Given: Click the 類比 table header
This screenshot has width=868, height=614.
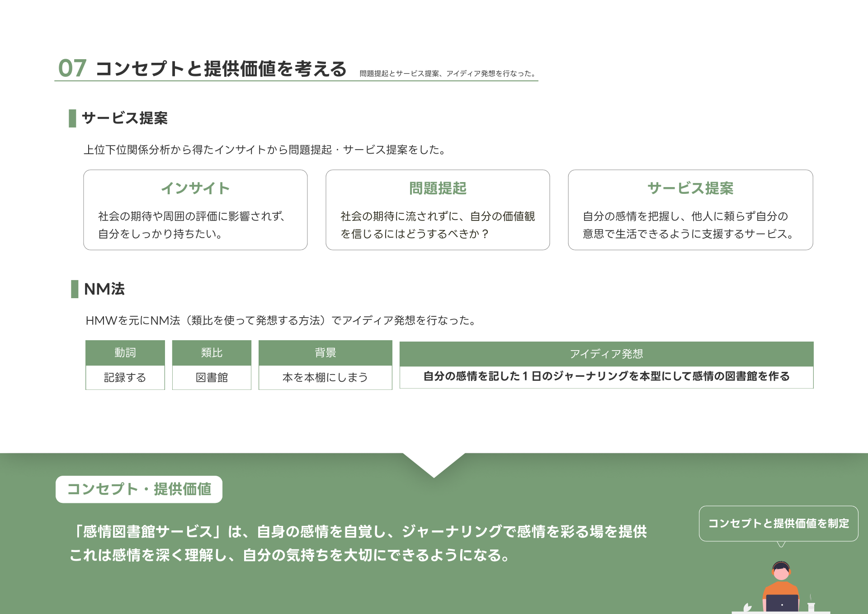Looking at the screenshot, I should pyautogui.click(x=212, y=352).
